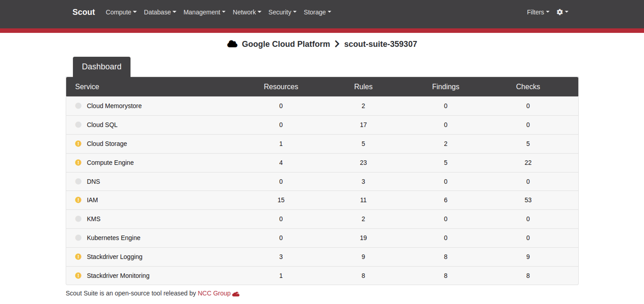The image size is (644, 304).
Task: Open the IAM service row link
Action: [92, 200]
